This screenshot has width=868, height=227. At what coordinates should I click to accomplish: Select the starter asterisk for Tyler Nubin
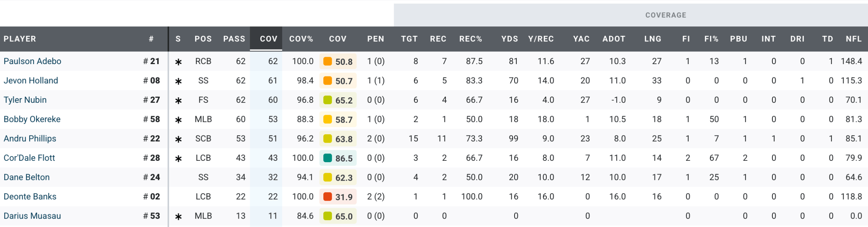click(178, 101)
